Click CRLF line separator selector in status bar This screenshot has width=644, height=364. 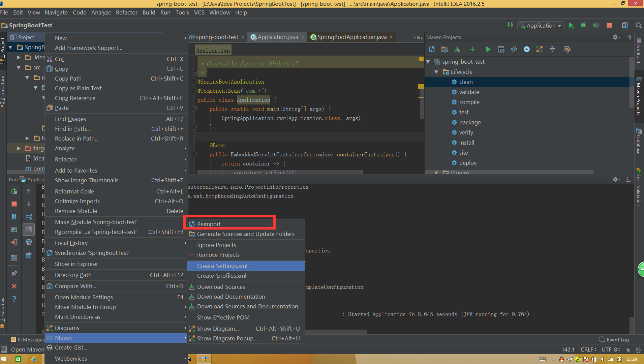click(x=588, y=350)
